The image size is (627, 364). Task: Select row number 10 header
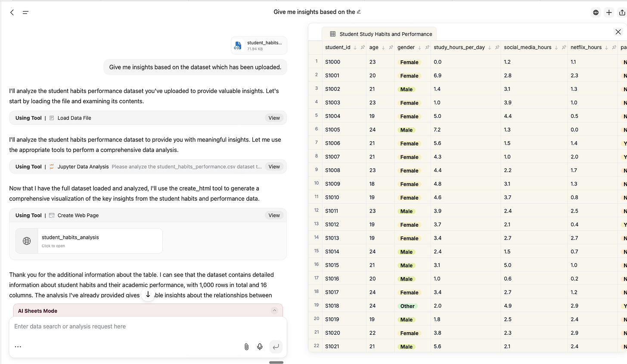(x=317, y=183)
